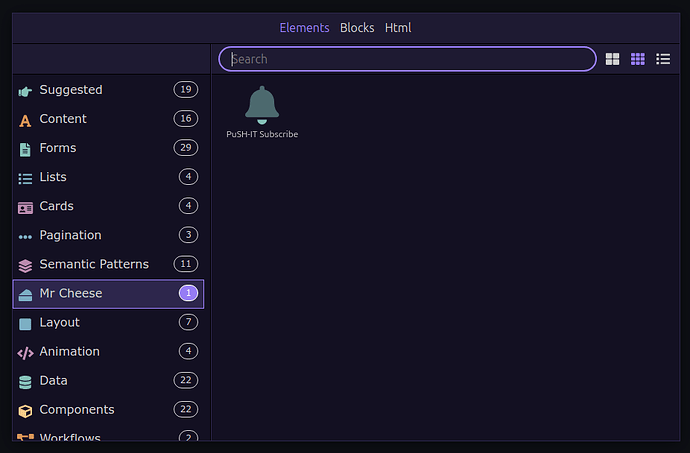Select the Elements tab

tap(305, 28)
